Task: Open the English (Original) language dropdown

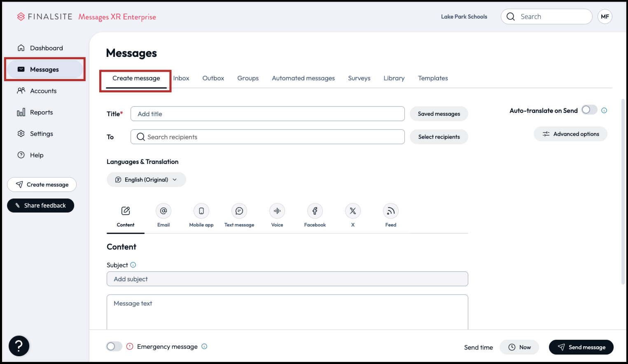Action: click(x=146, y=180)
